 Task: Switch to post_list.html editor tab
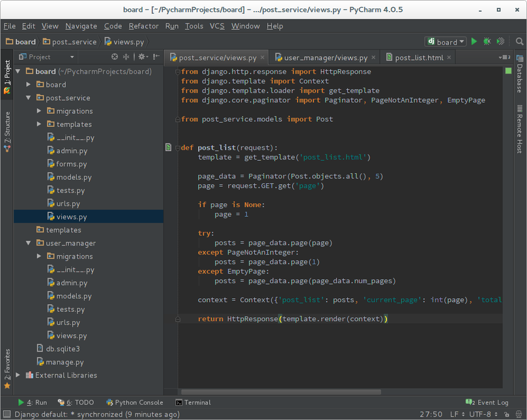click(x=419, y=57)
